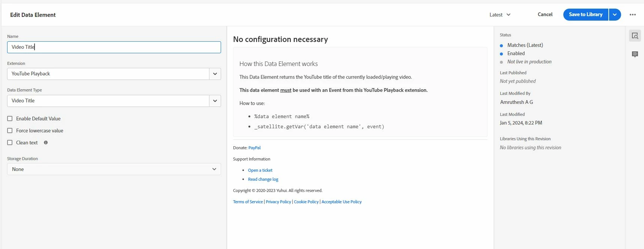Expand the Storage Duration dropdown
The width and height of the screenshot is (644, 249).
click(x=214, y=169)
